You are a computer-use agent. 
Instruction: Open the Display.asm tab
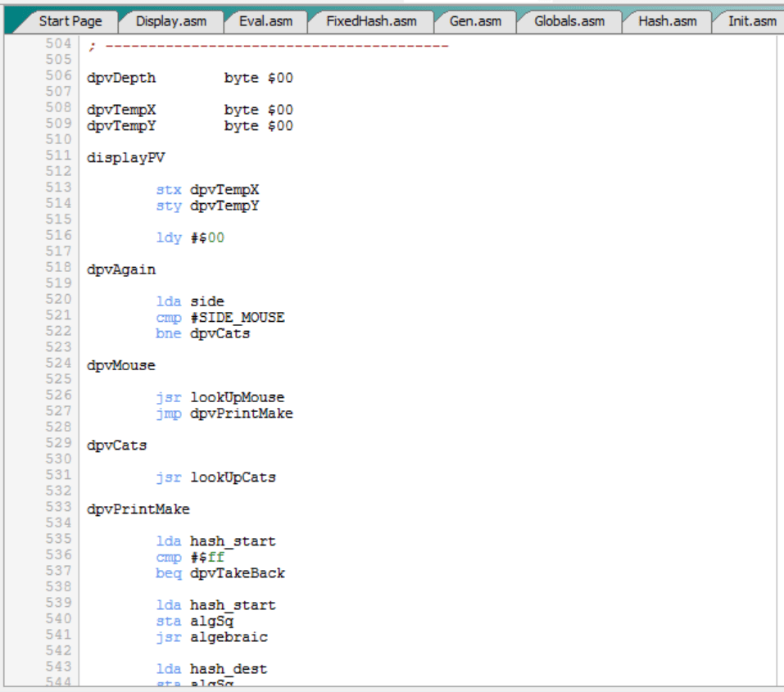coord(170,21)
